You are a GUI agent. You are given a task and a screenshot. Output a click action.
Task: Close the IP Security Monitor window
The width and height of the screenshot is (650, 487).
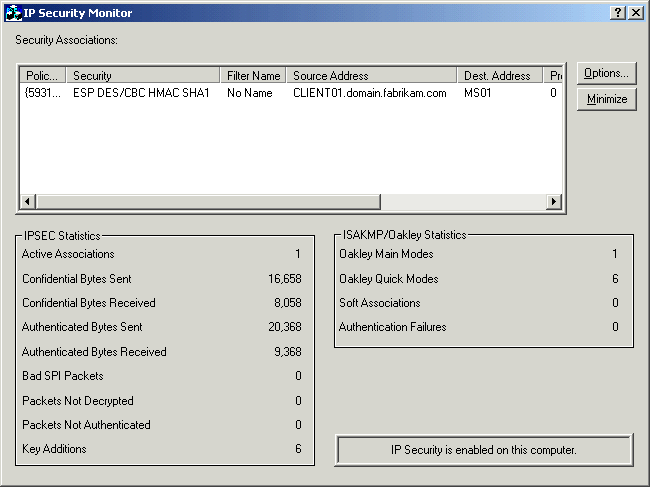click(637, 13)
